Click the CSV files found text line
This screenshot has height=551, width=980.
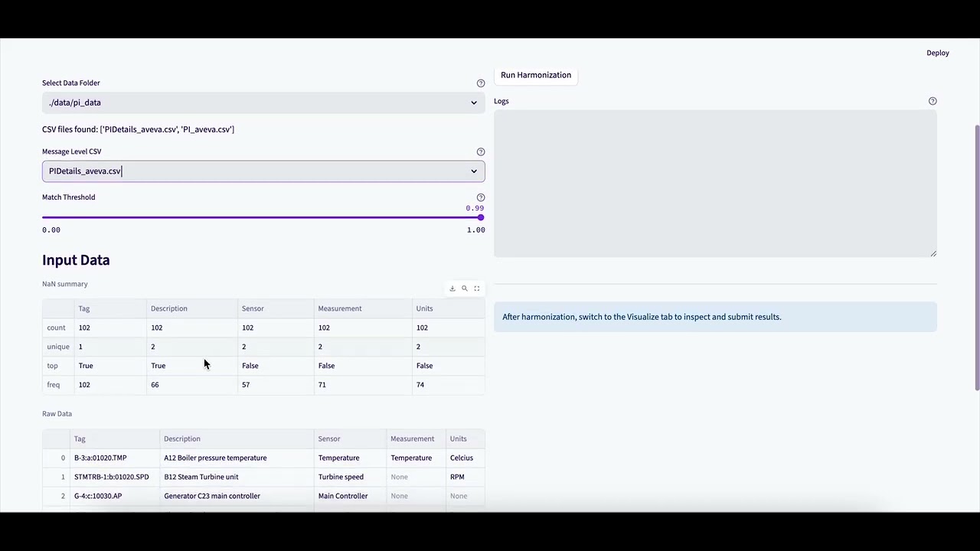click(x=138, y=129)
